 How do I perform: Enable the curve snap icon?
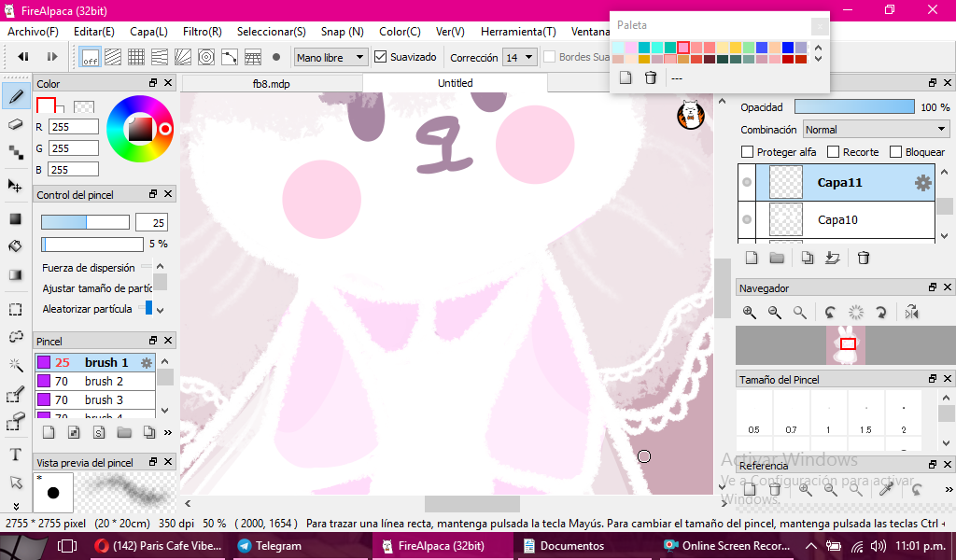pos(230,57)
